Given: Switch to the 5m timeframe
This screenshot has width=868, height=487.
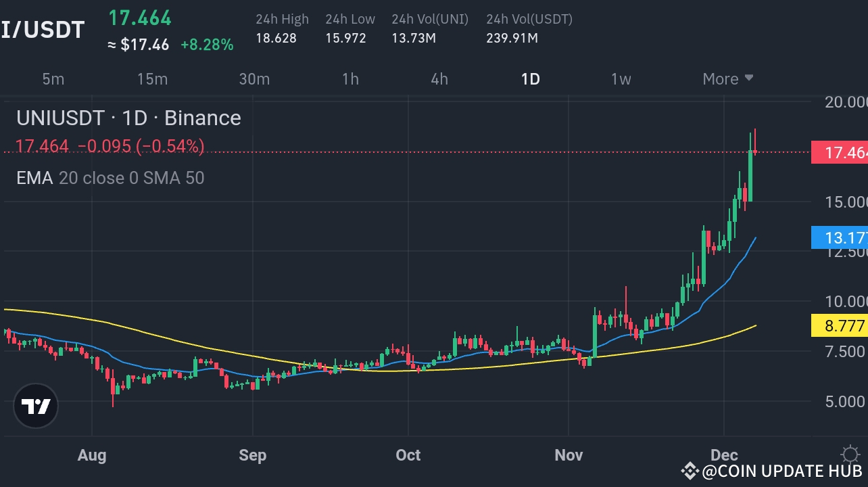Looking at the screenshot, I should [53, 79].
